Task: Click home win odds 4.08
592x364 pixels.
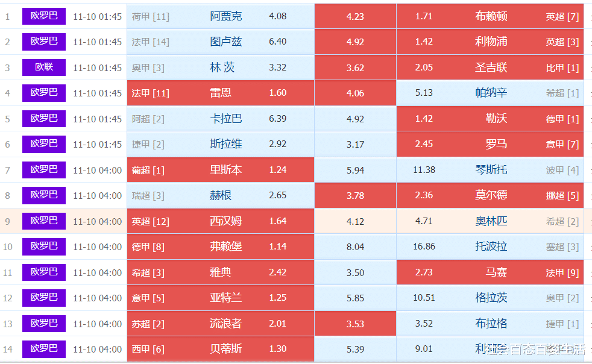Action: 277,16
